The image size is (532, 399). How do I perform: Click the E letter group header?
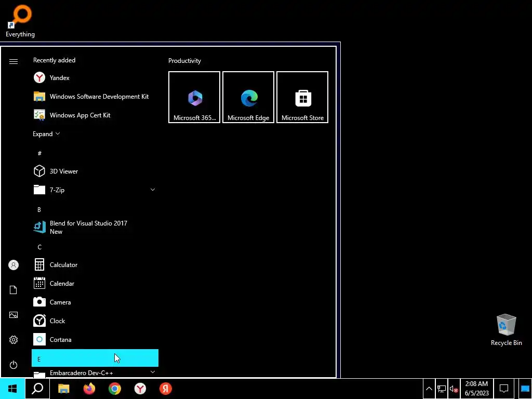coord(95,358)
